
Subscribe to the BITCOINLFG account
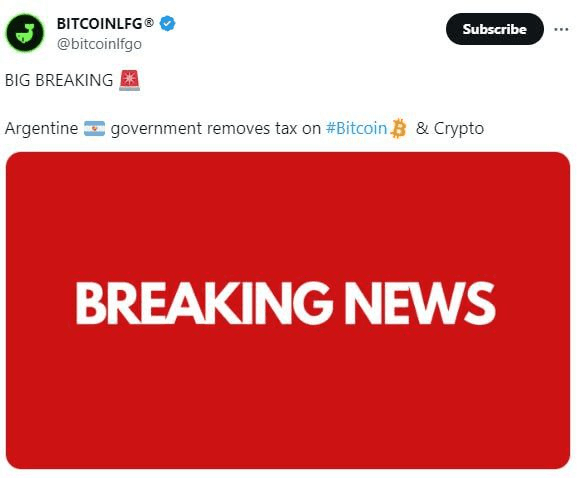click(x=494, y=29)
